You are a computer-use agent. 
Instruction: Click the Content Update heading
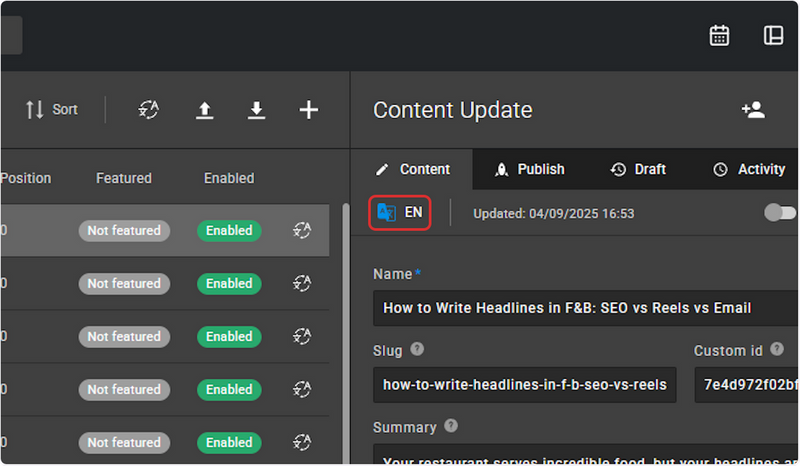(x=453, y=110)
